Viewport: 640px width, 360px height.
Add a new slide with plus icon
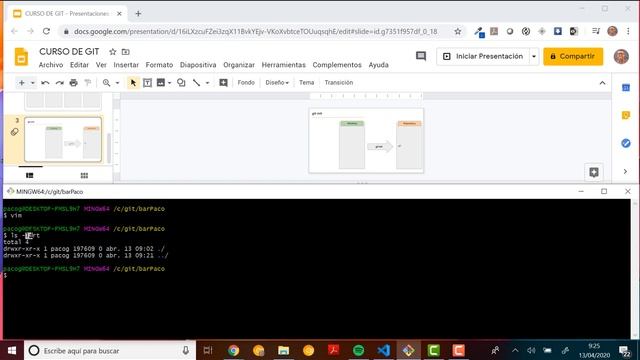(22, 83)
